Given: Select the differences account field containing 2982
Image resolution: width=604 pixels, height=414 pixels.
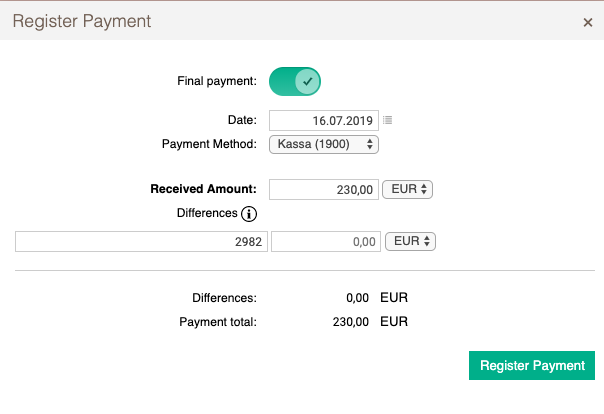Looking at the screenshot, I should tap(141, 241).
